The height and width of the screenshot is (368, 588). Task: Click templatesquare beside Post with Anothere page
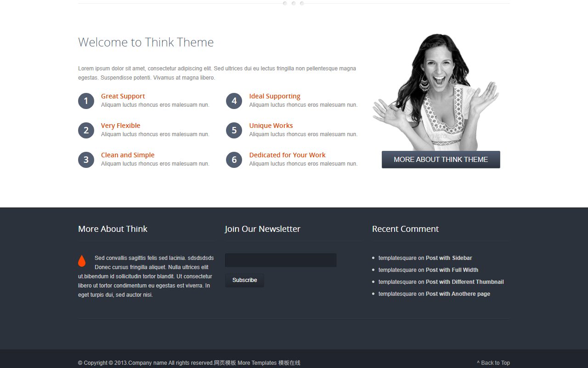[397, 294]
